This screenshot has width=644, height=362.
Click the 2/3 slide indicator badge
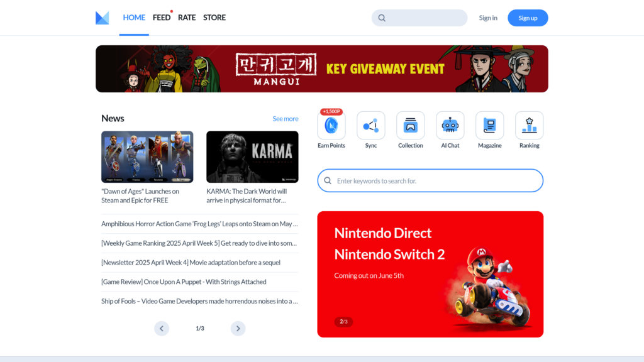click(x=344, y=321)
